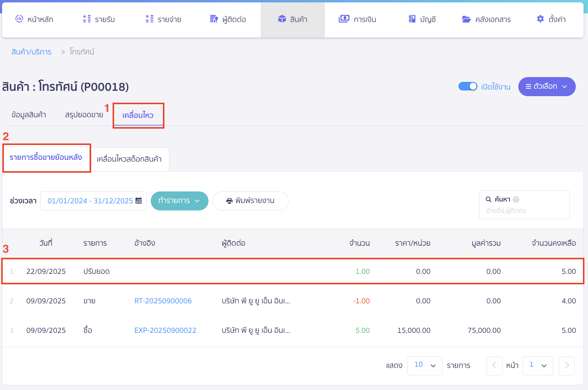
Task: Open the folder icon คลังเอกสาร
Action: pos(466,19)
